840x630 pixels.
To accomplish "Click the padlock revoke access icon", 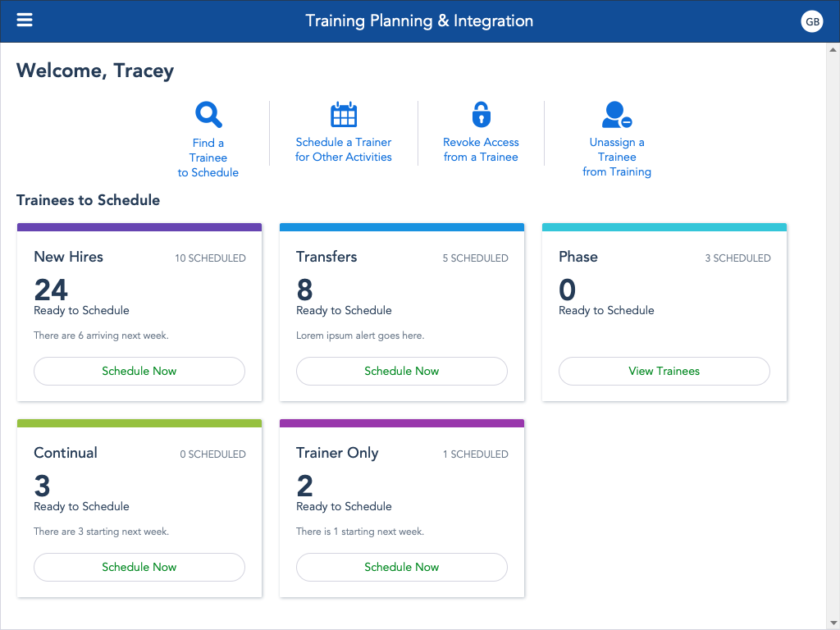I will pos(481,114).
